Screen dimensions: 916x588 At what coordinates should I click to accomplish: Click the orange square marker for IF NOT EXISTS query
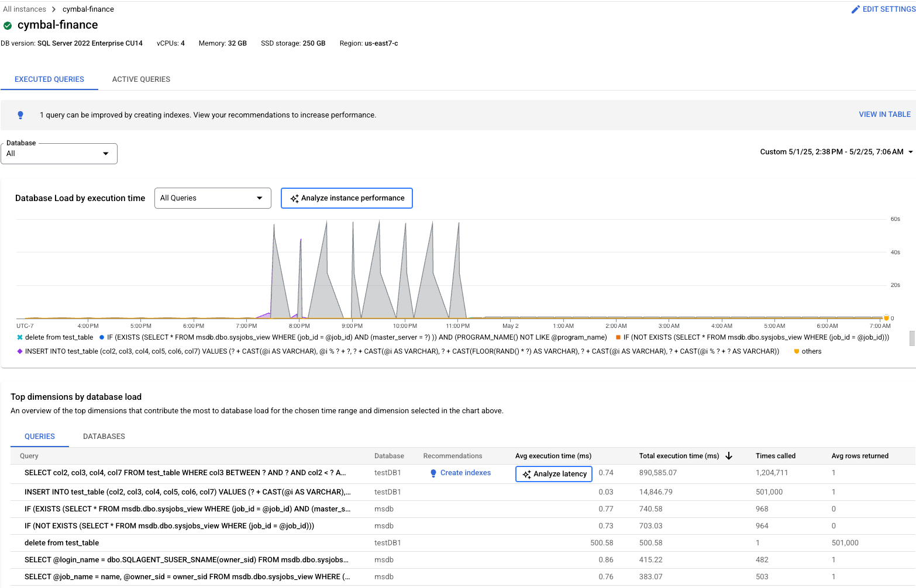click(618, 337)
